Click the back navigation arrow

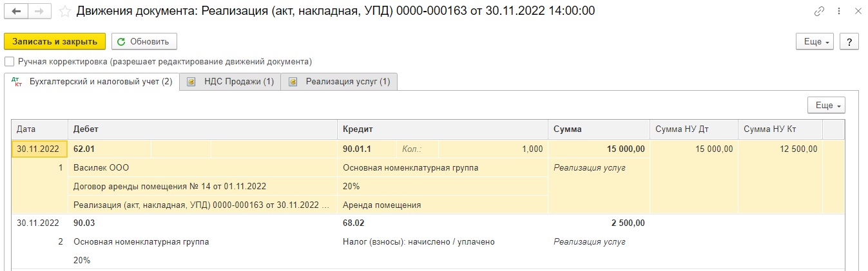(16, 11)
